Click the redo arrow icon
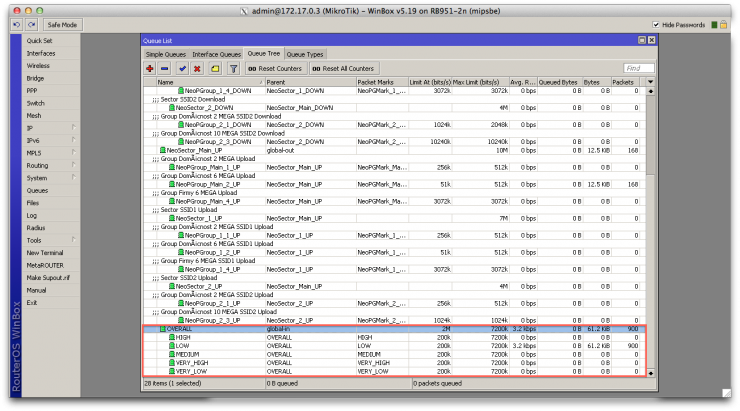Screen dimensions: 740x411 [x=32, y=25]
